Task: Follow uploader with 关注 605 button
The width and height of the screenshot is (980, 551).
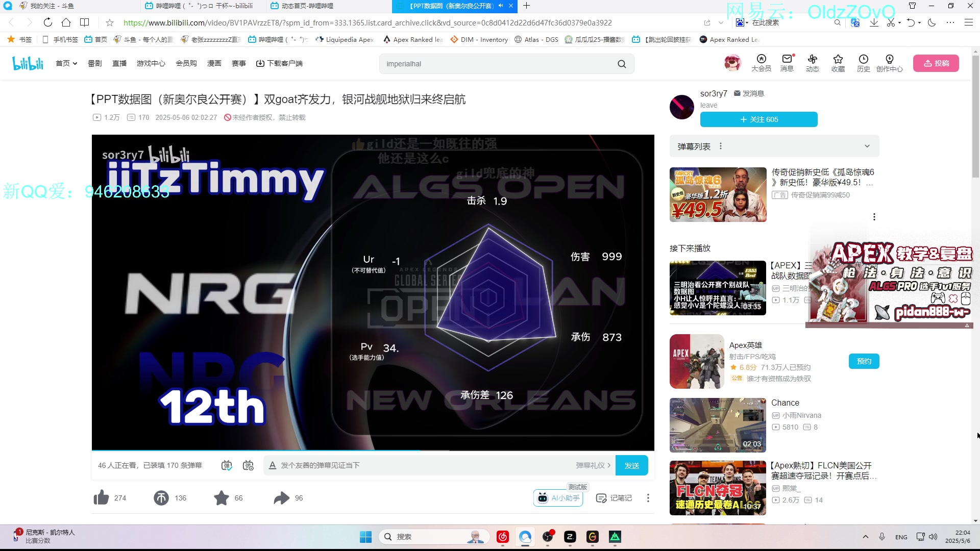Action: (x=759, y=119)
